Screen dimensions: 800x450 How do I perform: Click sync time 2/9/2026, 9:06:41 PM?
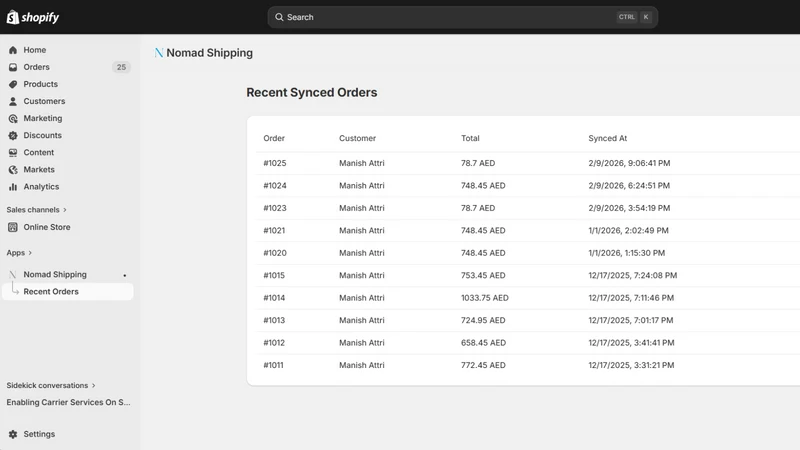coord(629,163)
